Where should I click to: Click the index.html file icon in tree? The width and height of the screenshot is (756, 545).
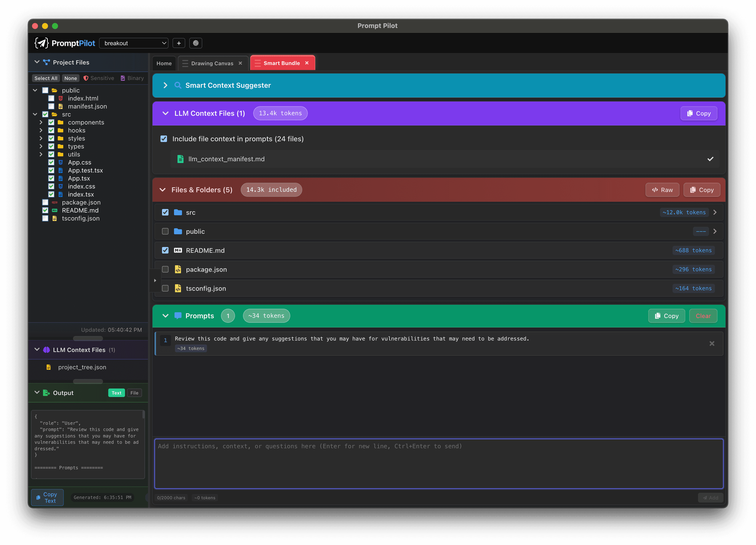coord(61,98)
